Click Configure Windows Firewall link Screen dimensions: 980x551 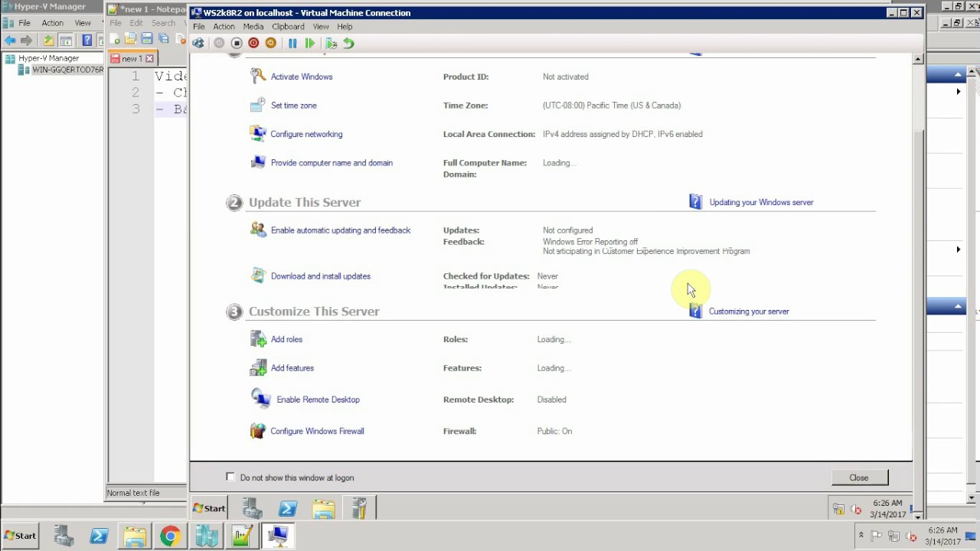(x=317, y=431)
